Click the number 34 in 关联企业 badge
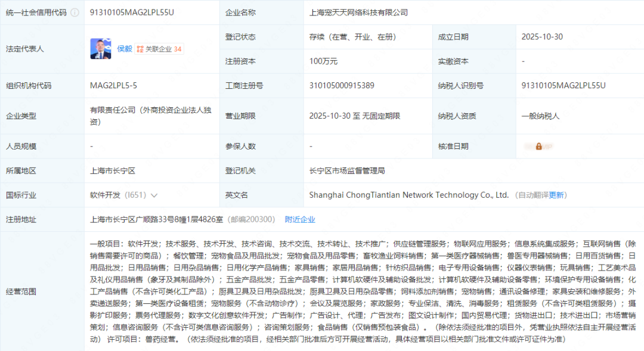 pos(178,49)
